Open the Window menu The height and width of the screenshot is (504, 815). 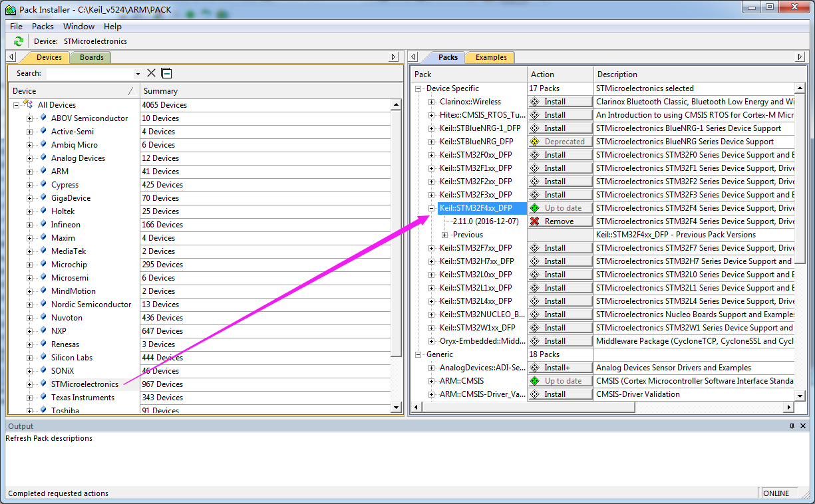(x=79, y=27)
